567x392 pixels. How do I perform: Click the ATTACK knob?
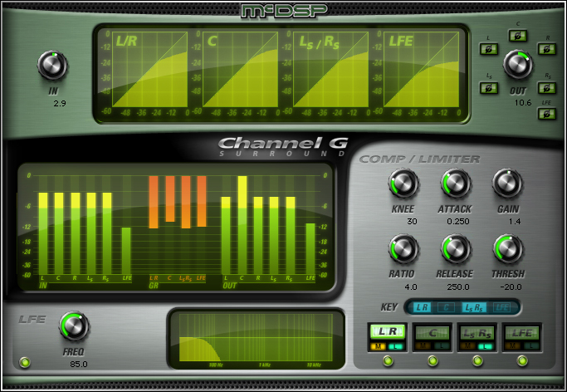point(456,184)
